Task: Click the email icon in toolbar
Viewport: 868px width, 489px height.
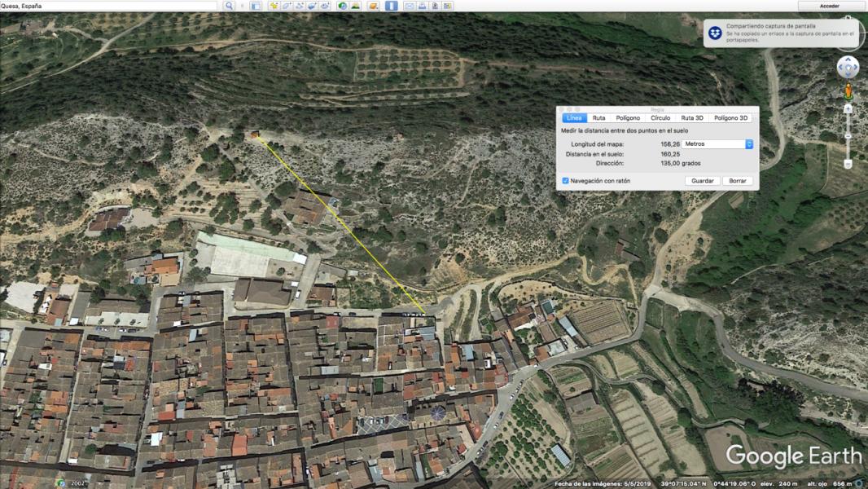Action: [410, 6]
